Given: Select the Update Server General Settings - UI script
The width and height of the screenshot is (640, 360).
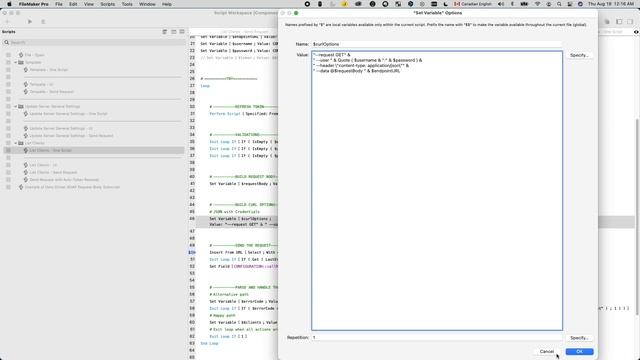Looking at the screenshot, I should point(61,128).
